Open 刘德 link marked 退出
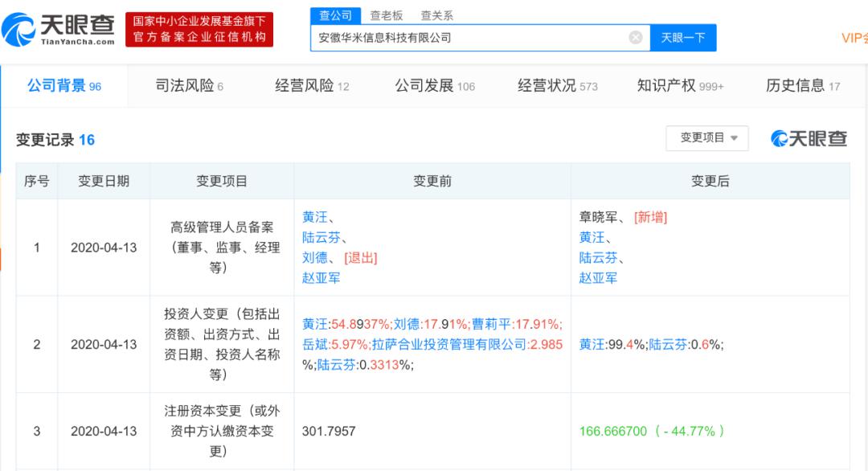 coord(315,257)
